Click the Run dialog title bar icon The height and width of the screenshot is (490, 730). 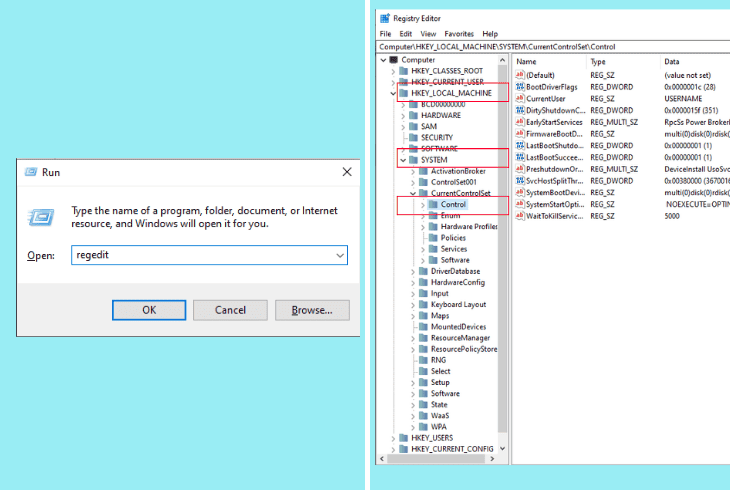tap(31, 172)
